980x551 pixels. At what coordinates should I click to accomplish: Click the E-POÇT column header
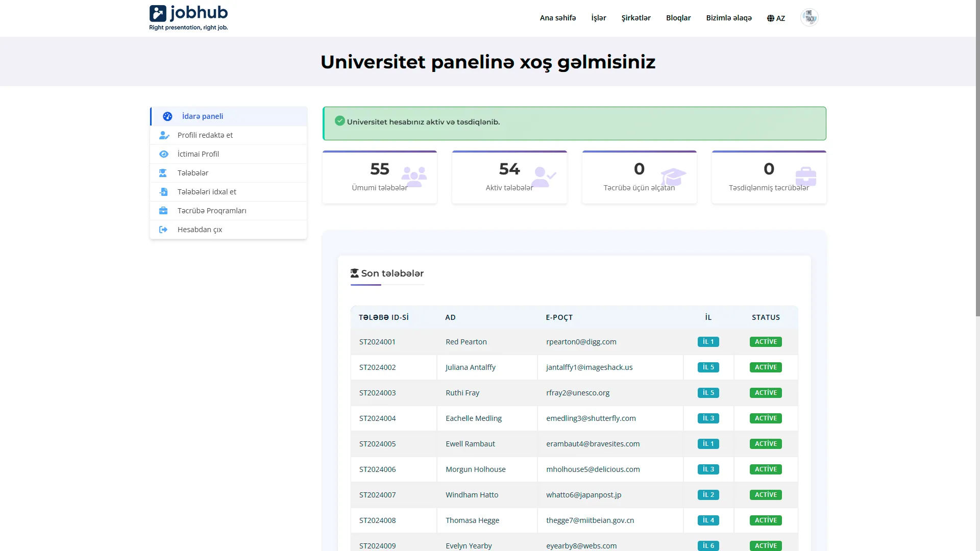tap(559, 317)
